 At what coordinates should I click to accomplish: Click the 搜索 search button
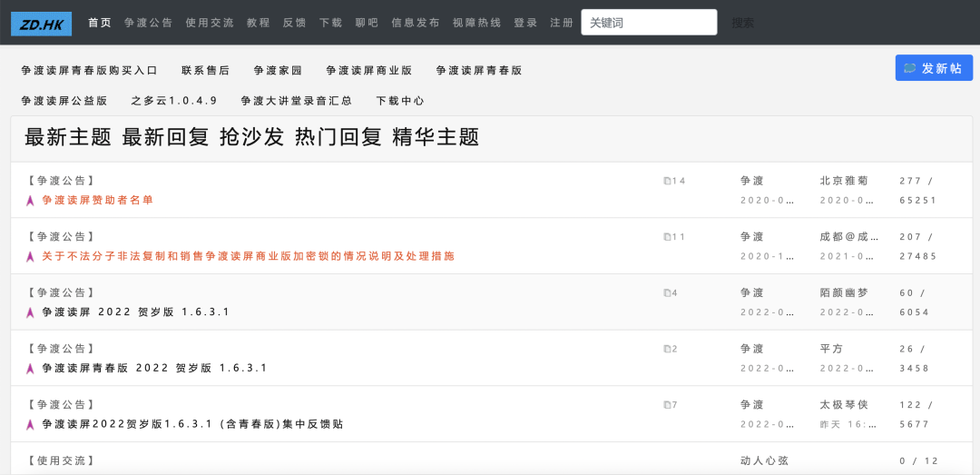[x=743, y=23]
